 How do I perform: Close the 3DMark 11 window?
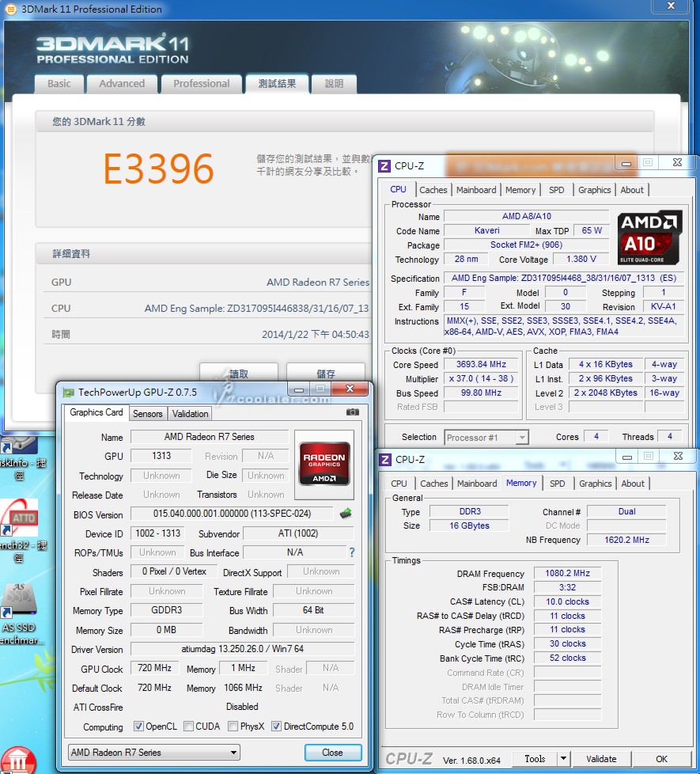click(x=671, y=6)
